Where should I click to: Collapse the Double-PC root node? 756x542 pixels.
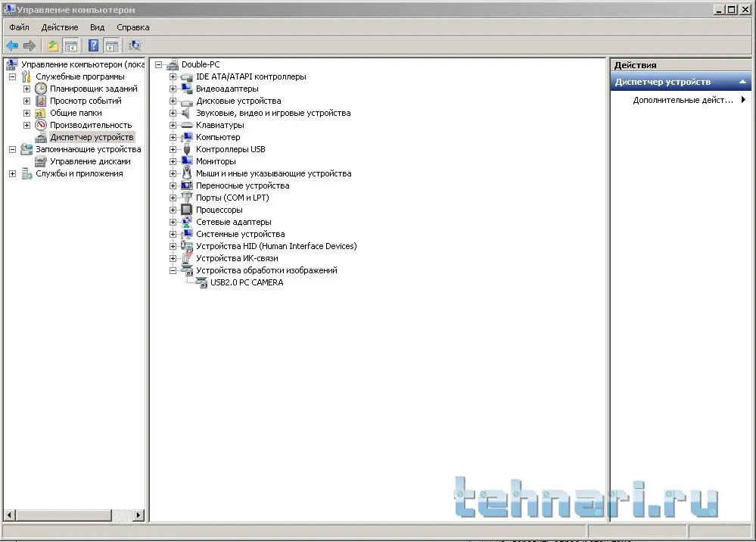pos(158,64)
